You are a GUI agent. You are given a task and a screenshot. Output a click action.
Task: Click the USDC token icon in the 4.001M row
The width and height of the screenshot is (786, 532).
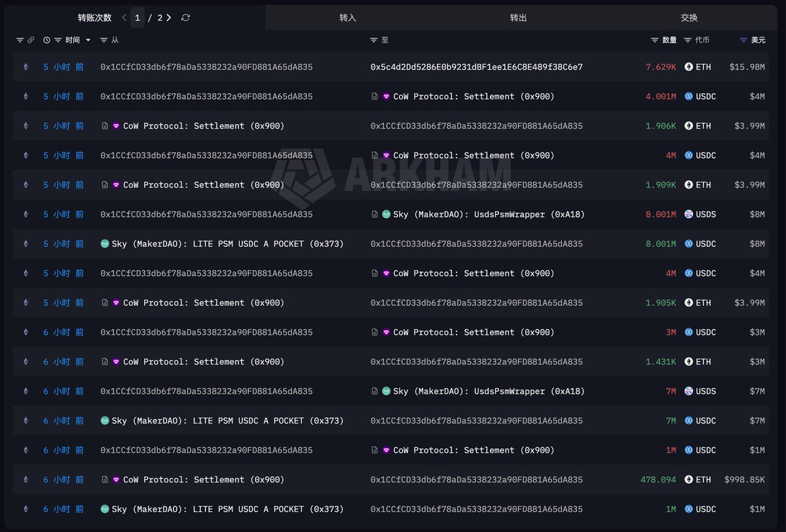tap(689, 96)
